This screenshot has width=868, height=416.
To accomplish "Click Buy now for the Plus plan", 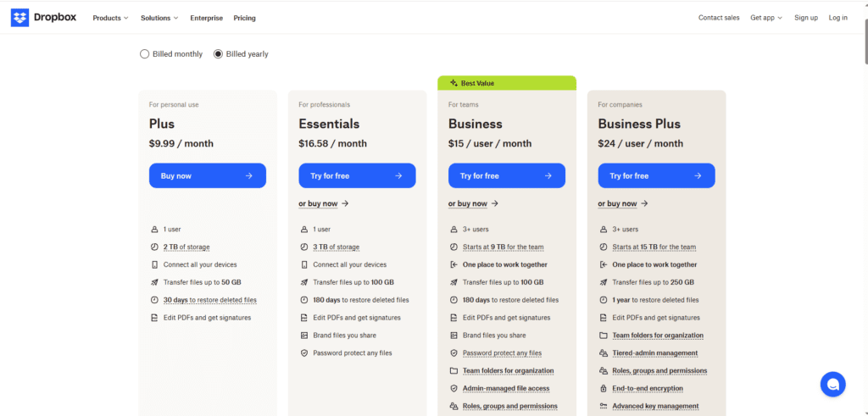I will (x=207, y=175).
